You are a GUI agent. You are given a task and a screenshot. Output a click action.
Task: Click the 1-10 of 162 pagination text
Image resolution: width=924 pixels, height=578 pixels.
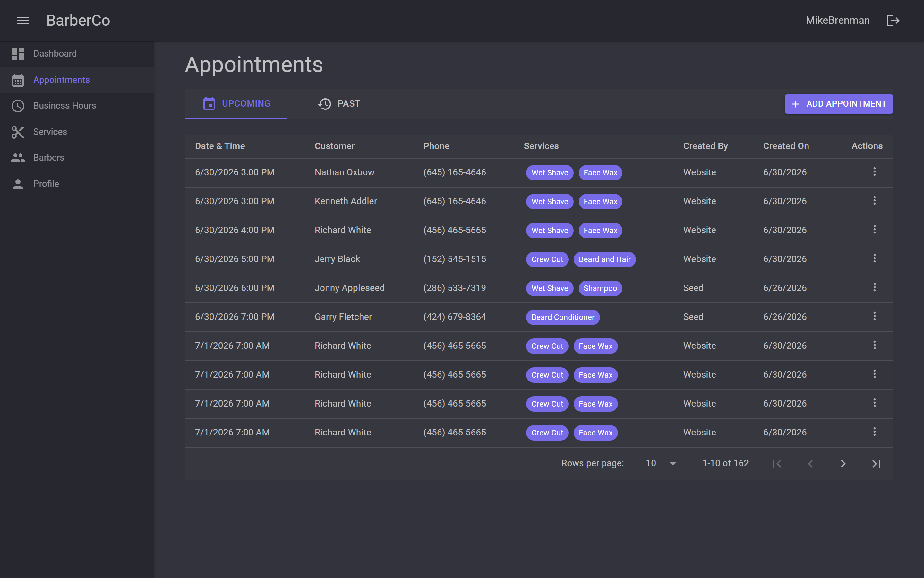(x=725, y=463)
